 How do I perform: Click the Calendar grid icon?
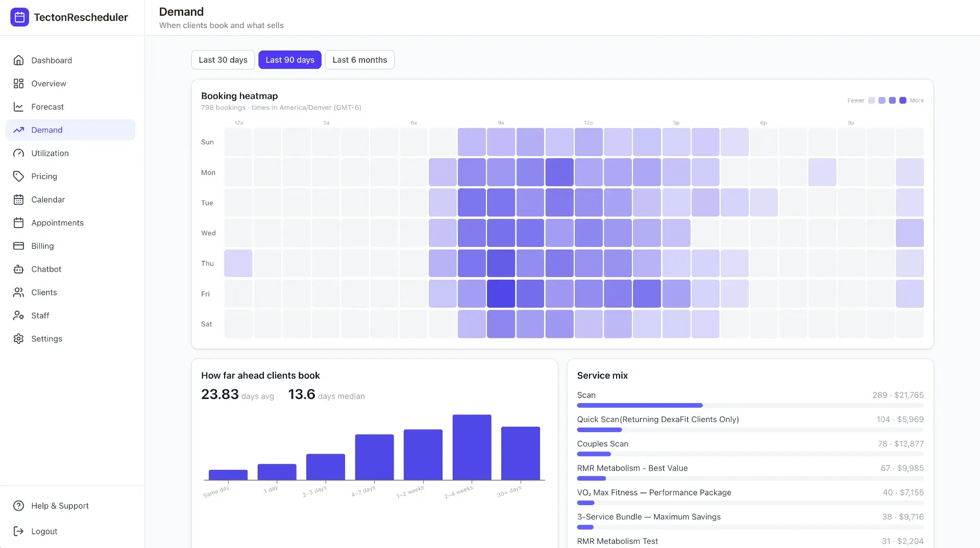[x=19, y=200]
